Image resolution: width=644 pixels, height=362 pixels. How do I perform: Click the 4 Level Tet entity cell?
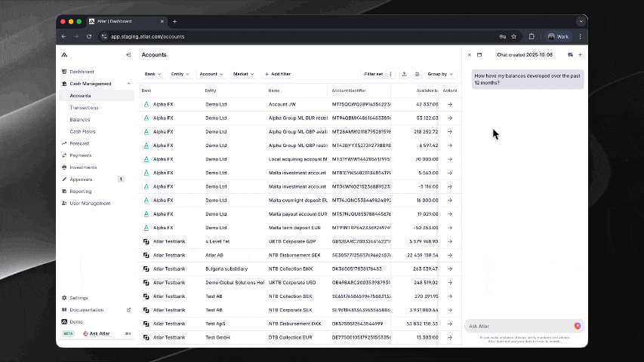point(217,241)
